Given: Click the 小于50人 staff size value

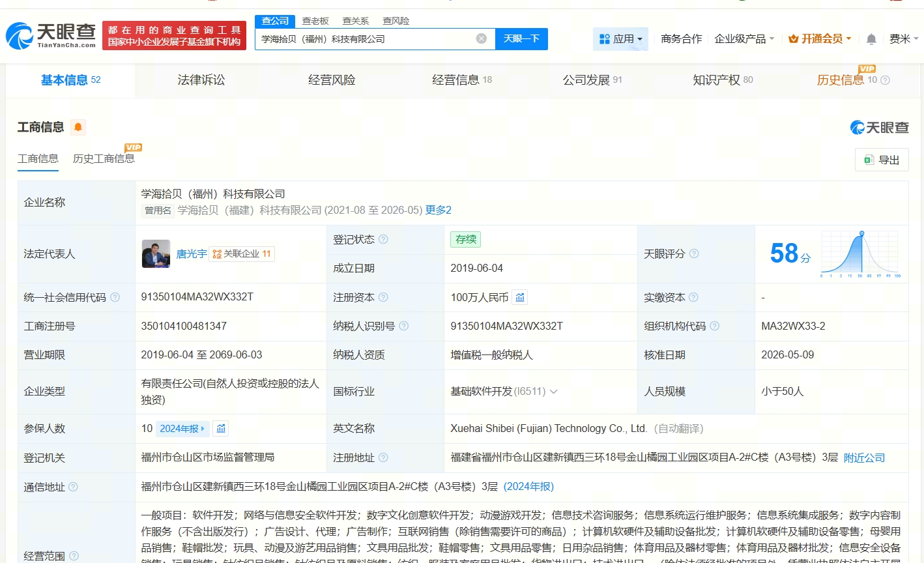Looking at the screenshot, I should [782, 392].
